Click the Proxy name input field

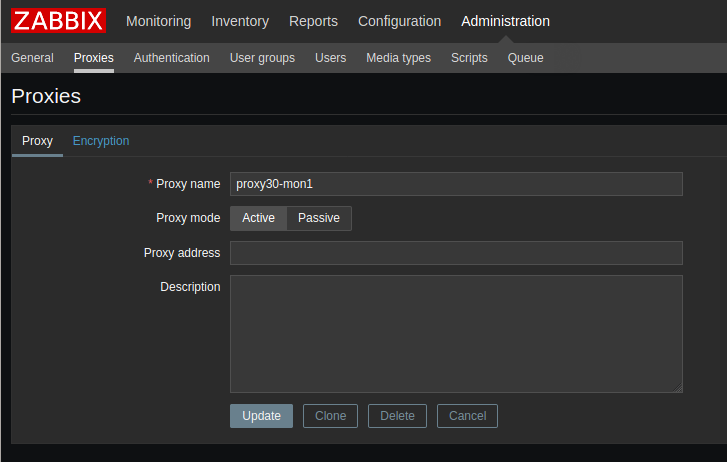[456, 184]
